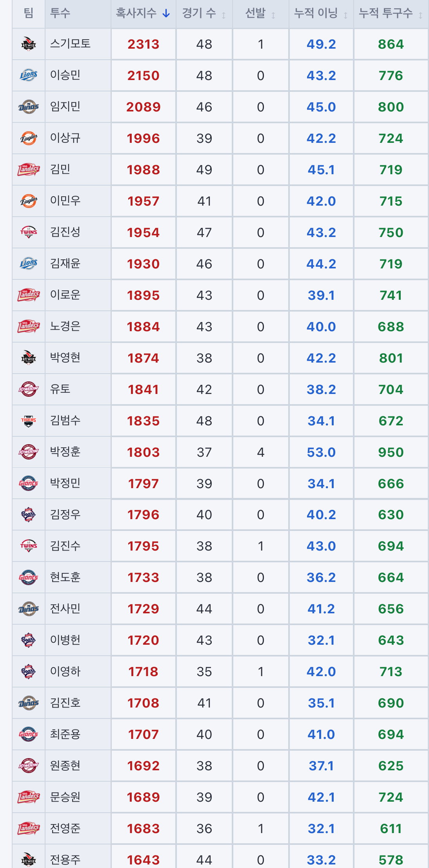
Task: Click the Tigers logo beside 김범수
Action: pos(29,421)
